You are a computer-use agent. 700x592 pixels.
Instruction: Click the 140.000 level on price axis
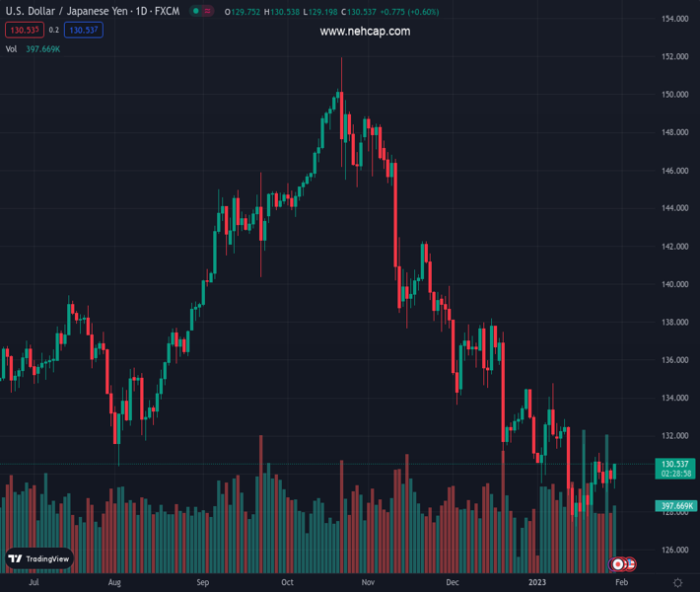[x=674, y=284]
